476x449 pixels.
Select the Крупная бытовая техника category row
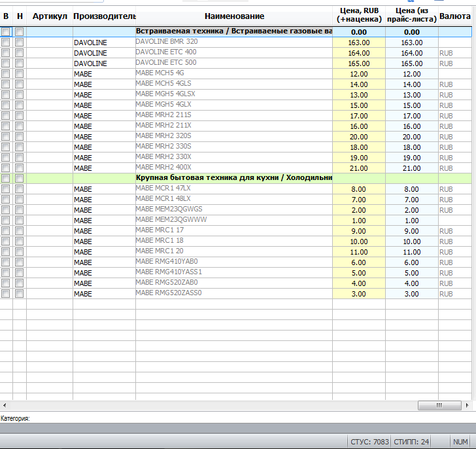tap(236, 178)
